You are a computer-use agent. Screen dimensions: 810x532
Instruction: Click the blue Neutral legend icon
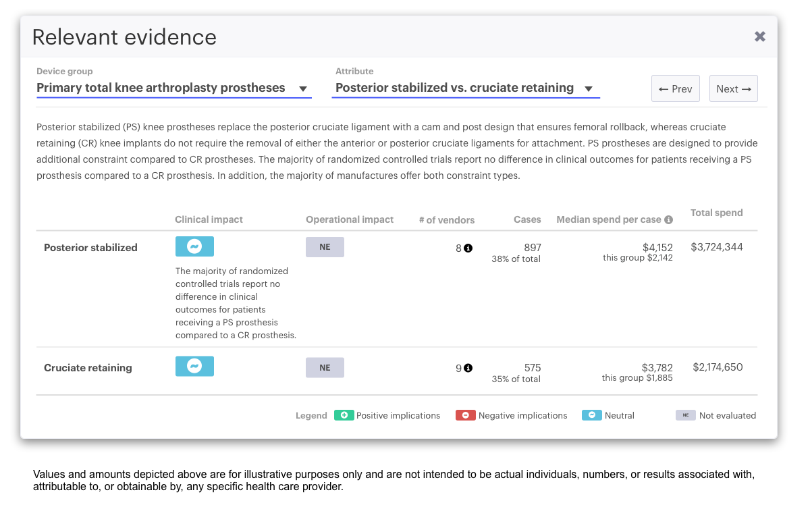point(592,415)
